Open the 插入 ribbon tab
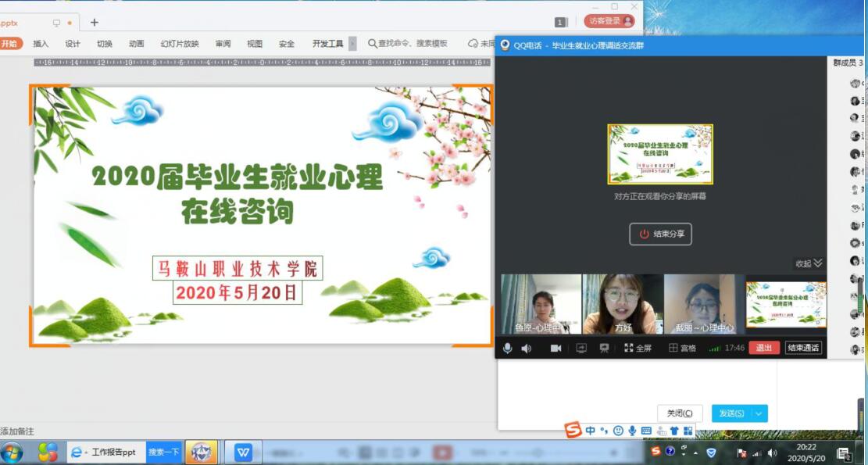The image size is (868, 465). point(41,44)
